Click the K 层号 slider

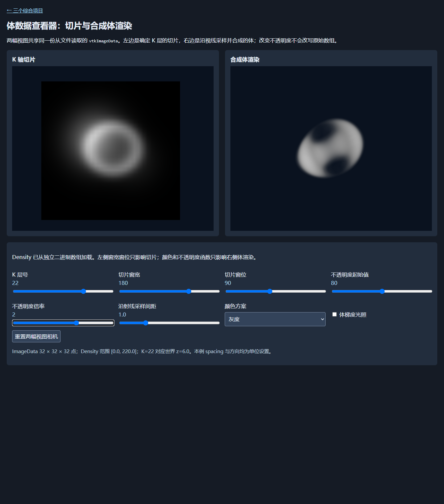63,291
